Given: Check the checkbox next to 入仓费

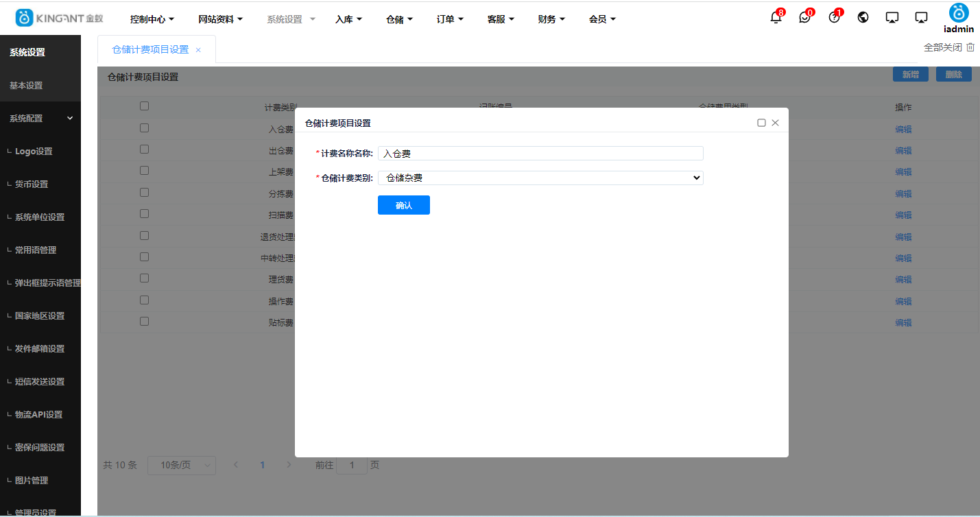Looking at the screenshot, I should [x=144, y=128].
